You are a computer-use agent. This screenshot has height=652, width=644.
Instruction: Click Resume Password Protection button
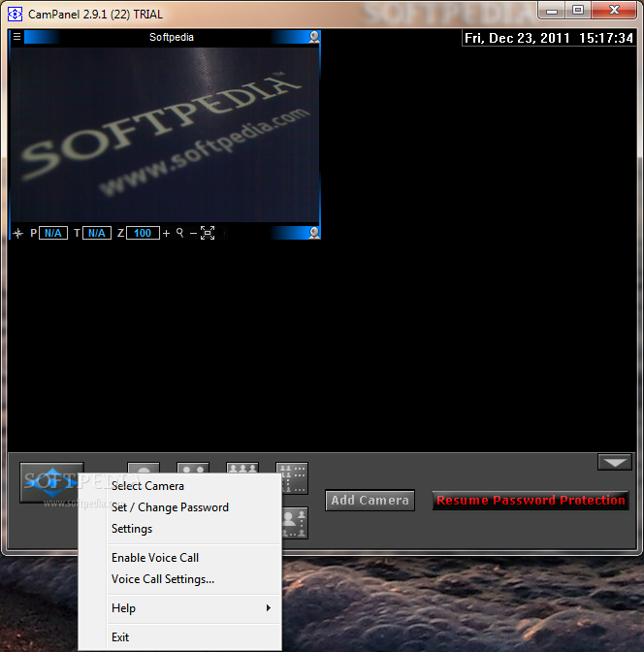pyautogui.click(x=531, y=501)
